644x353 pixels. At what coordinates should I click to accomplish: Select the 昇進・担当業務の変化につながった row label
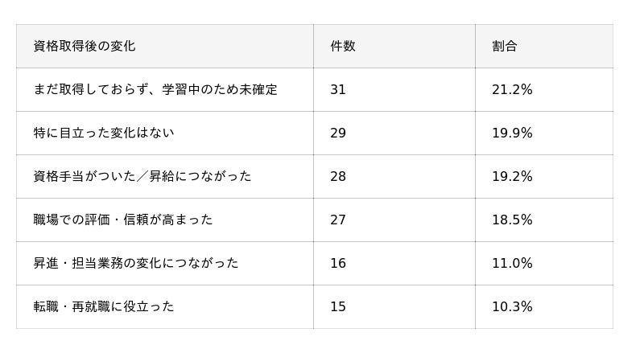tap(136, 263)
